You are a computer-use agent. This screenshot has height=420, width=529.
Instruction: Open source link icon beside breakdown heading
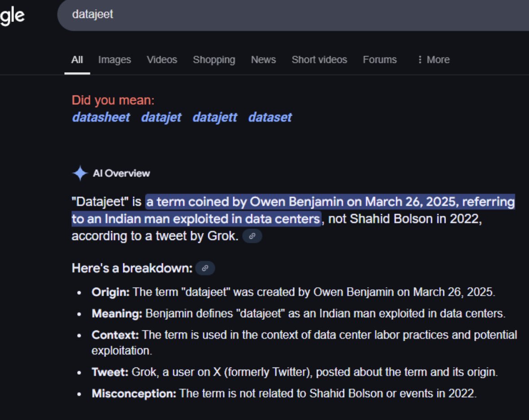pyautogui.click(x=205, y=268)
